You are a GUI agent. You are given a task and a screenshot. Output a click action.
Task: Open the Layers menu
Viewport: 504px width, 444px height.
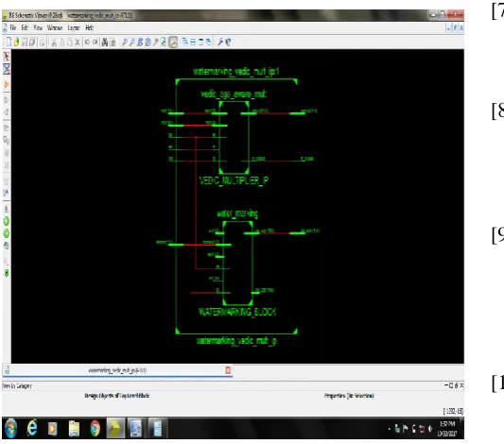(x=74, y=28)
